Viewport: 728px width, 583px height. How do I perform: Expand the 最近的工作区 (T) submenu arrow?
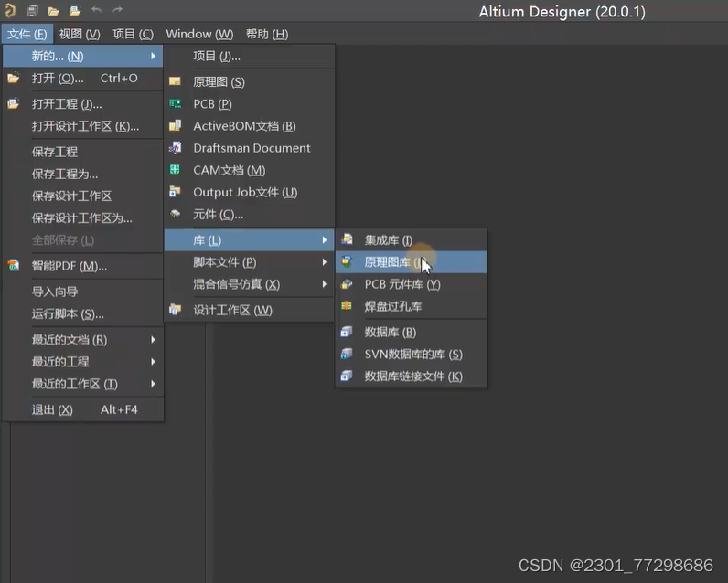[x=153, y=384]
